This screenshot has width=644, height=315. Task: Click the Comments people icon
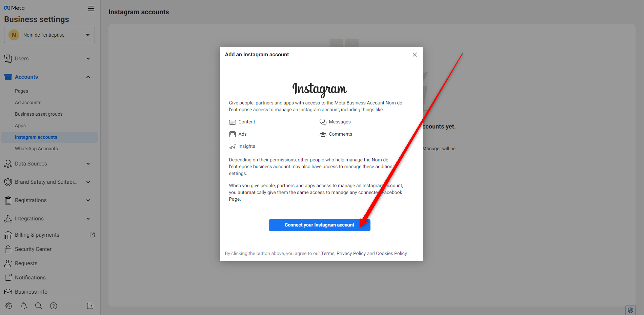click(323, 134)
